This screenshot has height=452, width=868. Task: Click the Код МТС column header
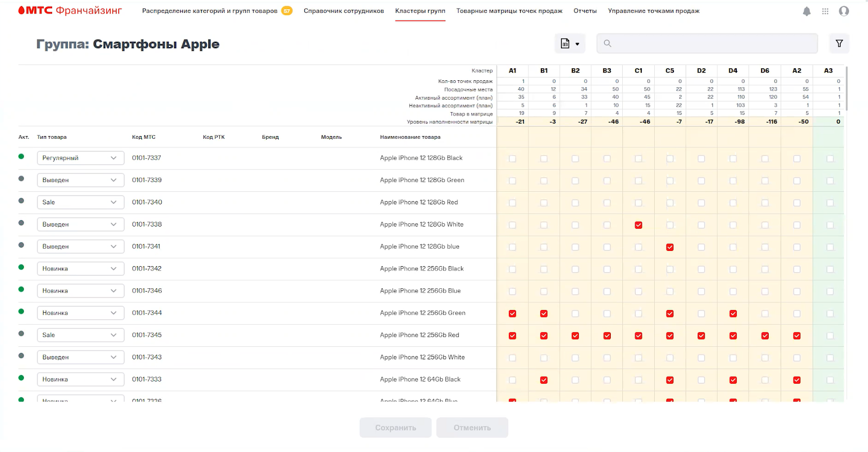tap(144, 137)
